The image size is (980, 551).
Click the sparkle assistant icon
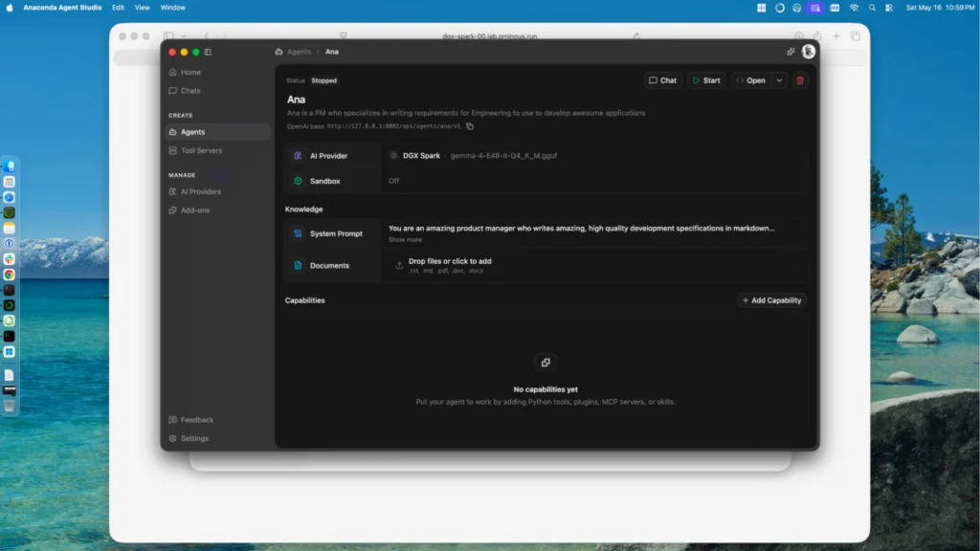791,52
